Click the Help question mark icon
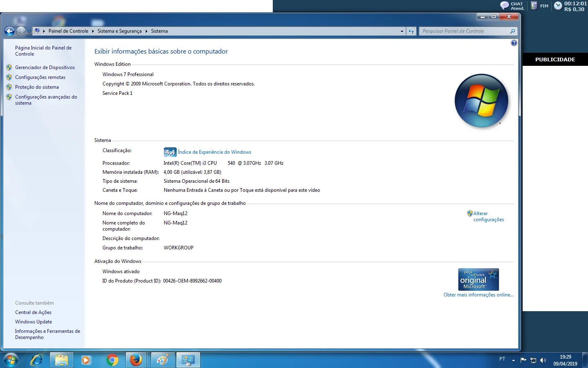The height and width of the screenshot is (368, 588). point(514,43)
